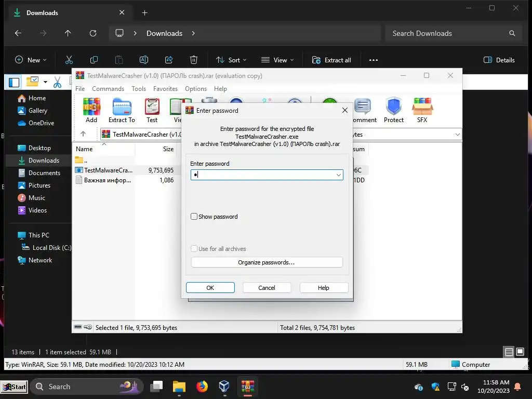Expand the Sort dropdown in Explorer
This screenshot has width=532, height=399.
point(232,60)
